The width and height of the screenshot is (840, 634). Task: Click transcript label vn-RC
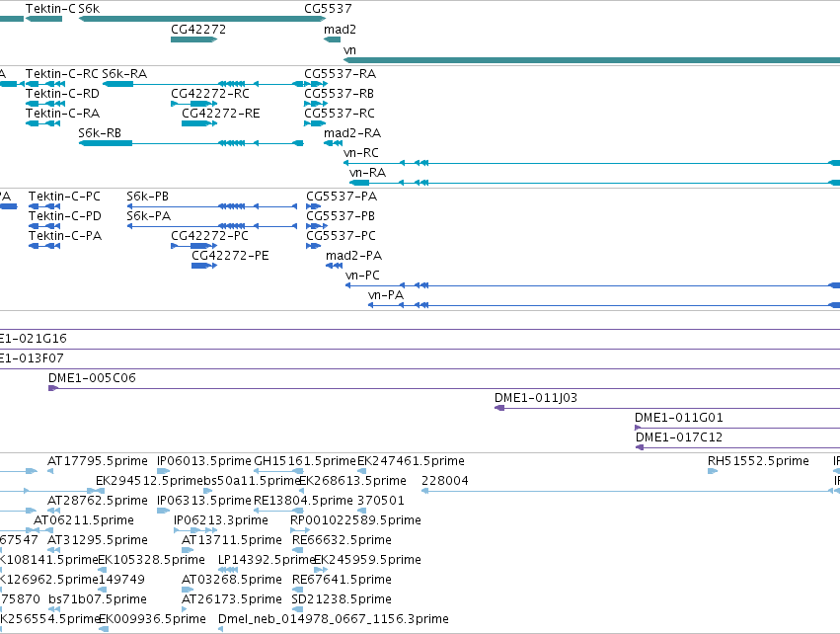(361, 153)
